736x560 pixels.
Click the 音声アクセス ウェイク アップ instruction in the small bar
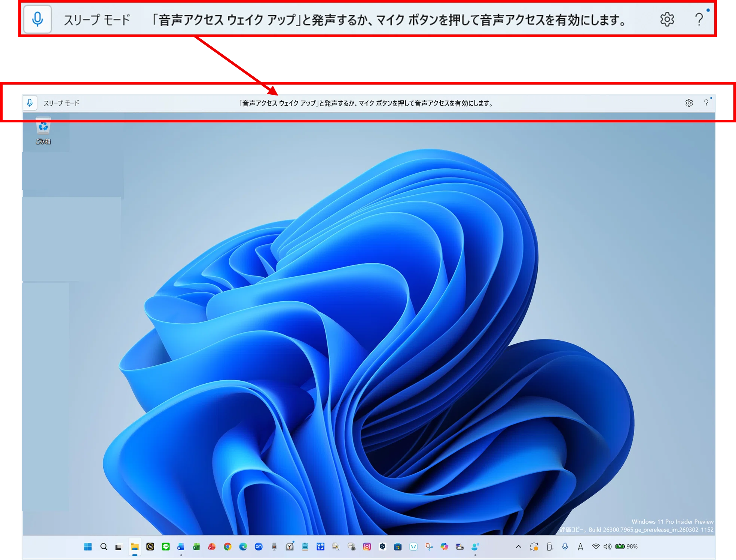[x=367, y=103]
